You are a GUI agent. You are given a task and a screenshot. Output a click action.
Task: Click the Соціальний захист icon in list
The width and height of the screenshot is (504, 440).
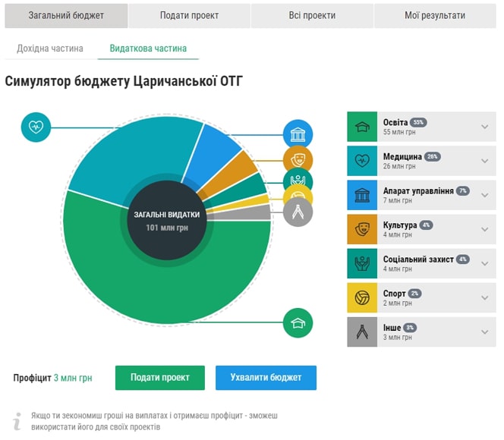point(363,263)
